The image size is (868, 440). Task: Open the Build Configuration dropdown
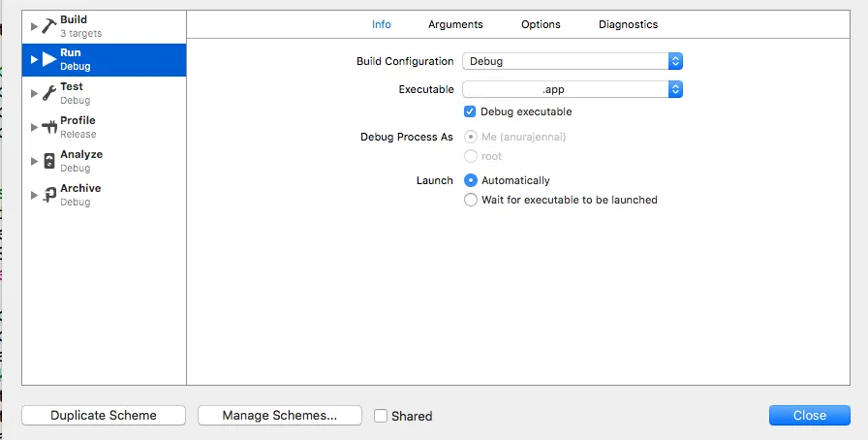click(573, 61)
